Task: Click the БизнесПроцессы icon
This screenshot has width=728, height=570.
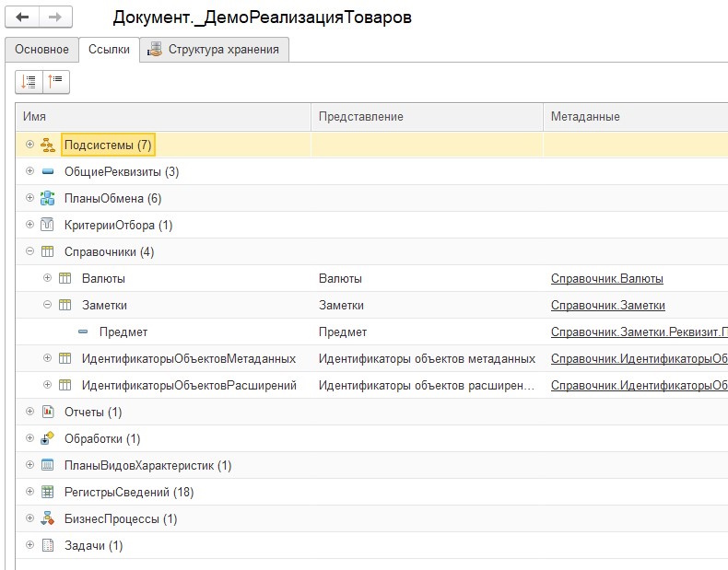Action: click(x=47, y=518)
